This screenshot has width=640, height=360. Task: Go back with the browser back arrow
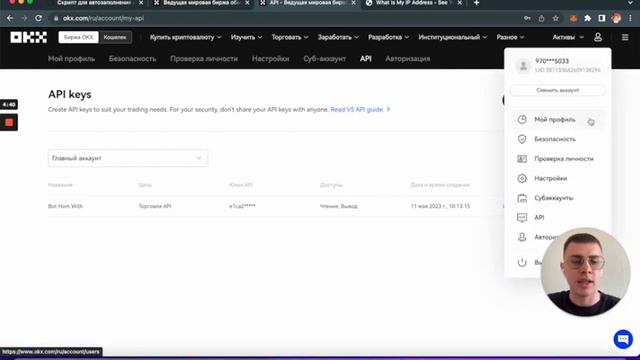[10, 18]
